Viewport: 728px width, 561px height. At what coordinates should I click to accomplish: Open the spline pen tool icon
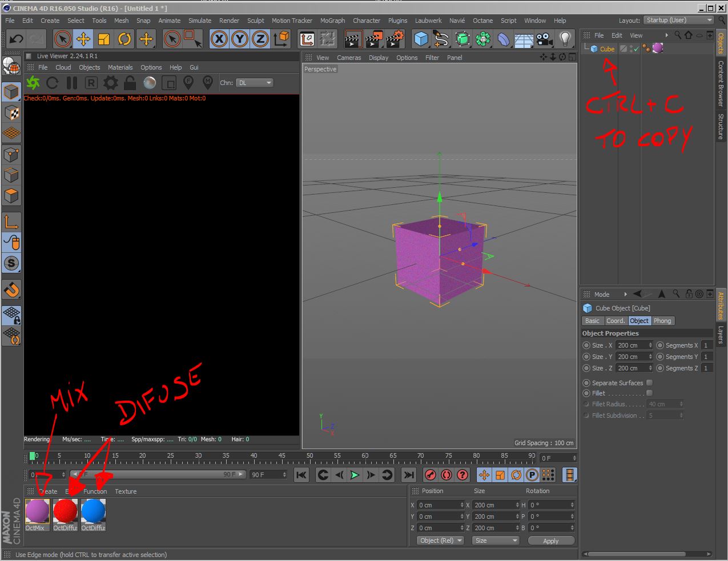coord(441,39)
